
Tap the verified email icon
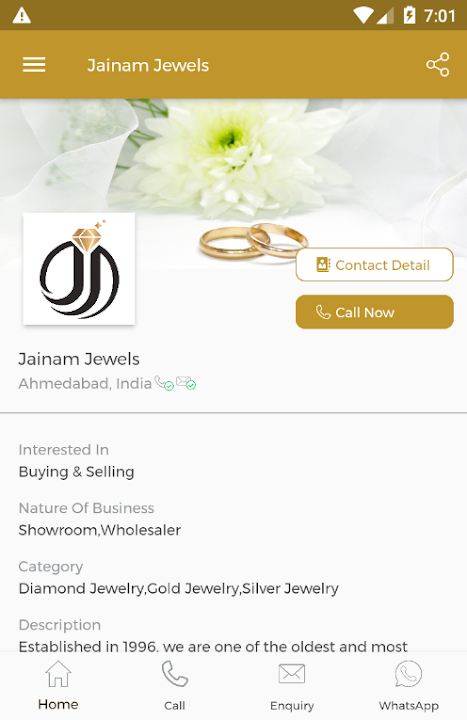[x=186, y=382]
